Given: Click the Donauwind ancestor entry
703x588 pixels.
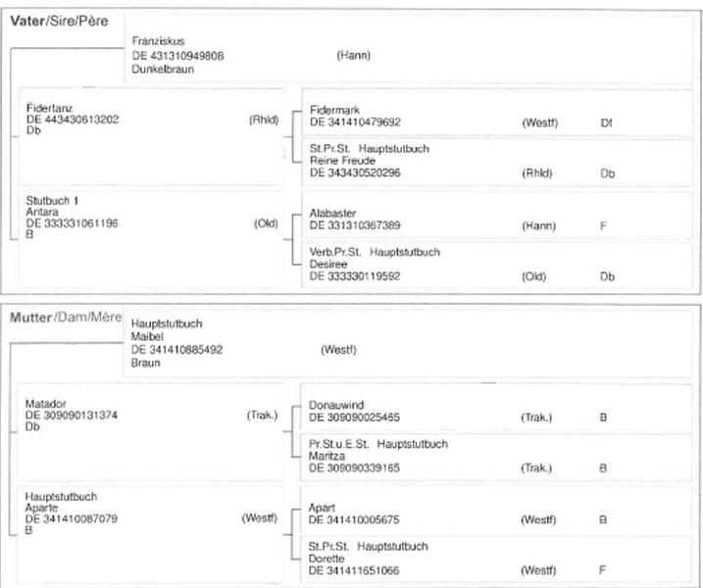Looking at the screenshot, I should [x=334, y=405].
